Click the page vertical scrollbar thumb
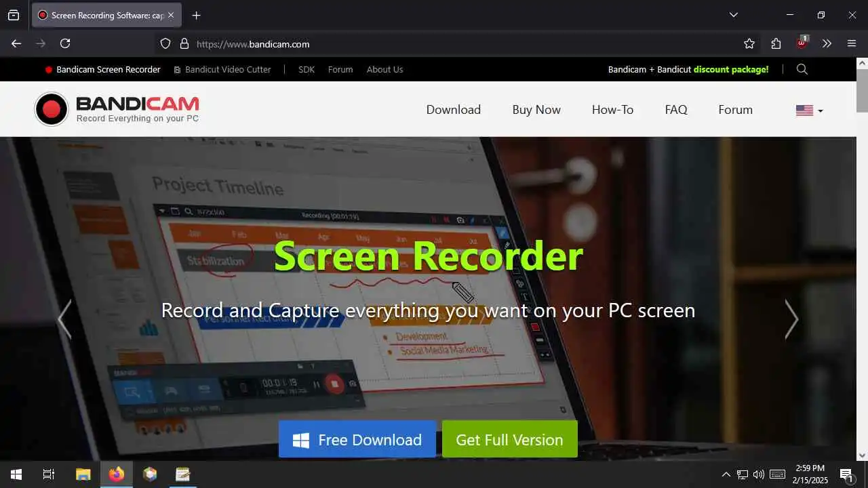This screenshot has height=488, width=868. point(862,89)
